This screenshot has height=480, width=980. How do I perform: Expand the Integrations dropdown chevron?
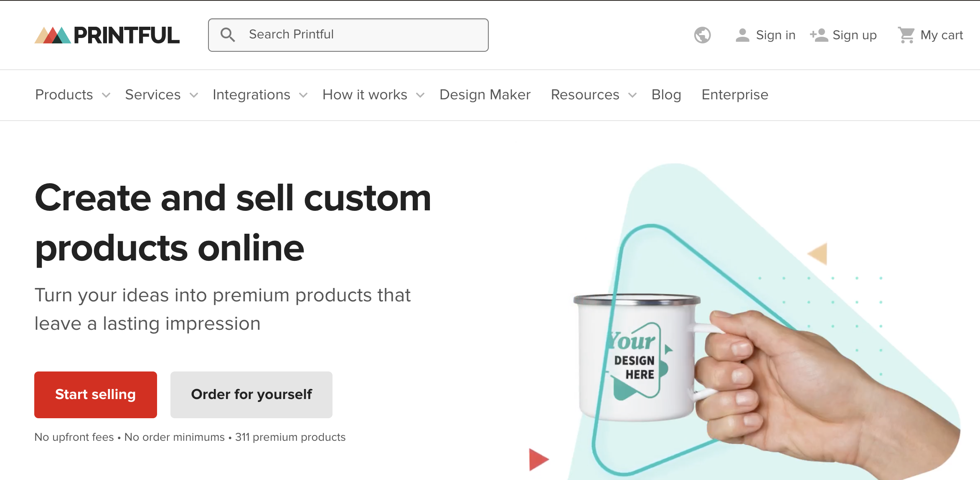tap(303, 95)
